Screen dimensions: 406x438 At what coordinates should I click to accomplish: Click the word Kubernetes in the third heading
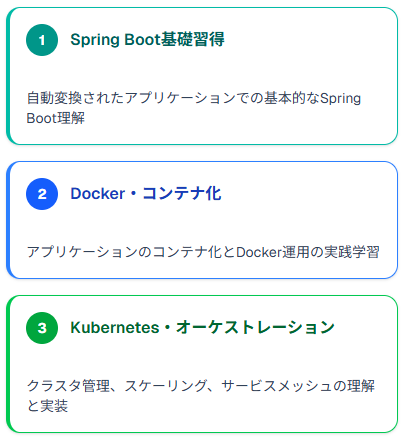[x=115, y=328]
